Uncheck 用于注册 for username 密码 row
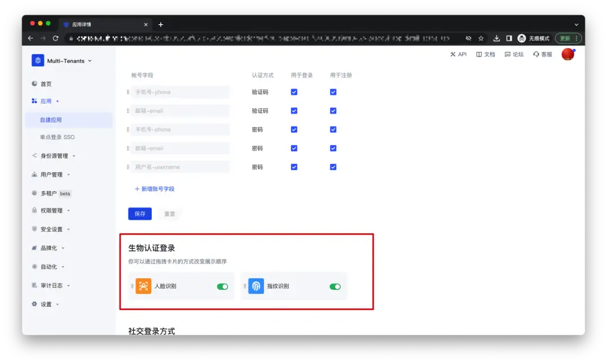The image size is (607, 364). pos(333,167)
